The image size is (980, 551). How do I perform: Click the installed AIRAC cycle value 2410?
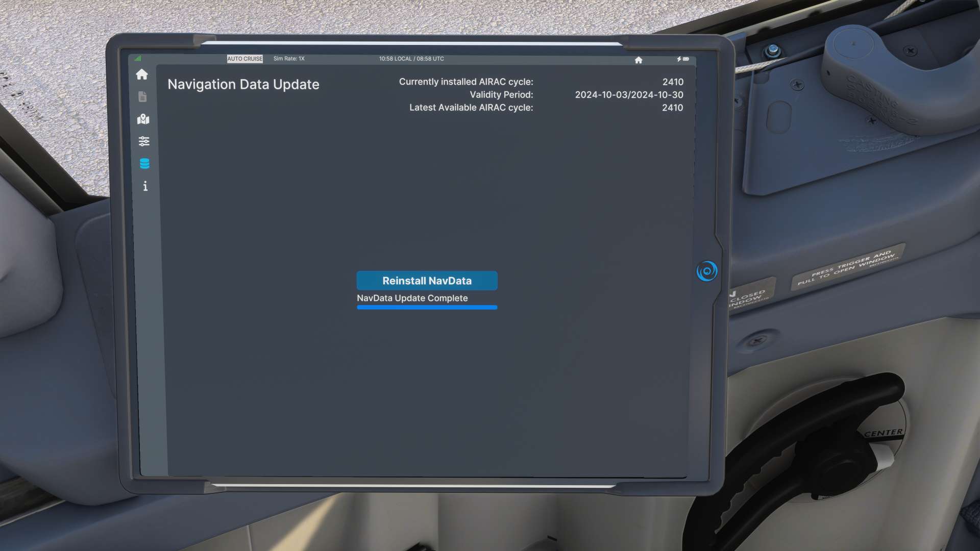tap(673, 82)
